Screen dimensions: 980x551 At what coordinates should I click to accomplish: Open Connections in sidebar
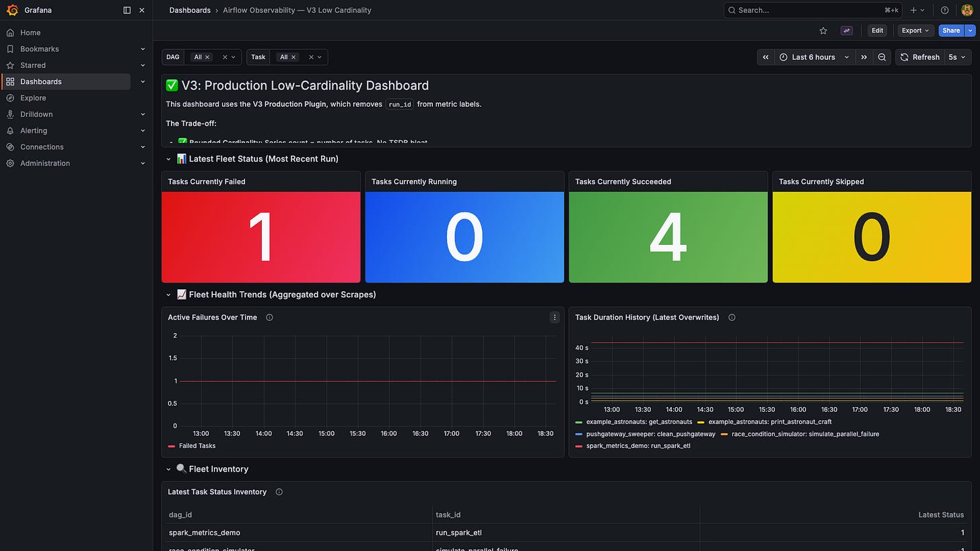pyautogui.click(x=42, y=147)
